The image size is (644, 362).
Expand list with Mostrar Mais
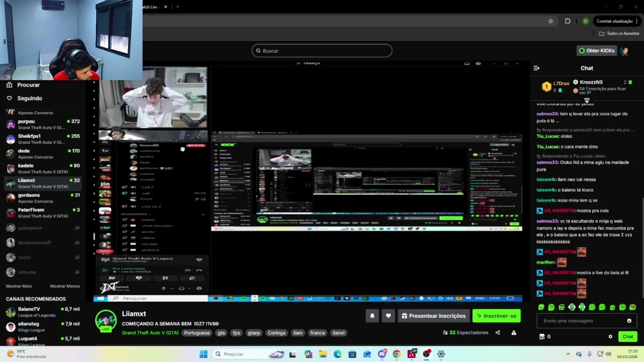coord(19,286)
